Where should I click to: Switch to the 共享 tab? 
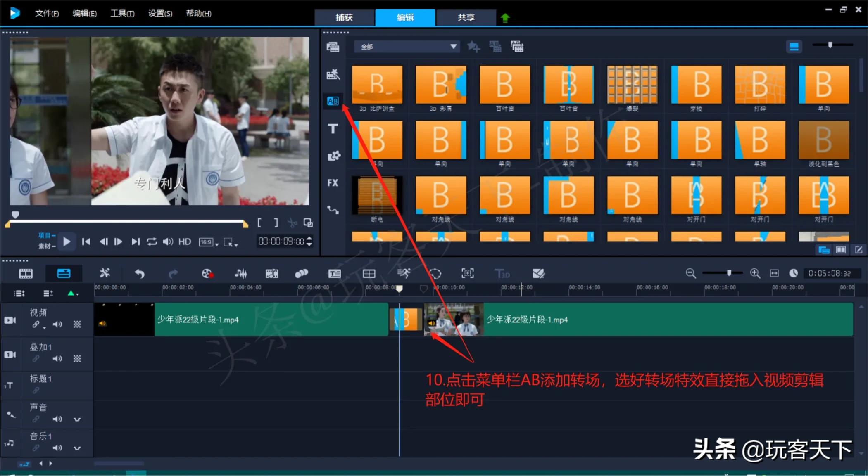tap(466, 17)
